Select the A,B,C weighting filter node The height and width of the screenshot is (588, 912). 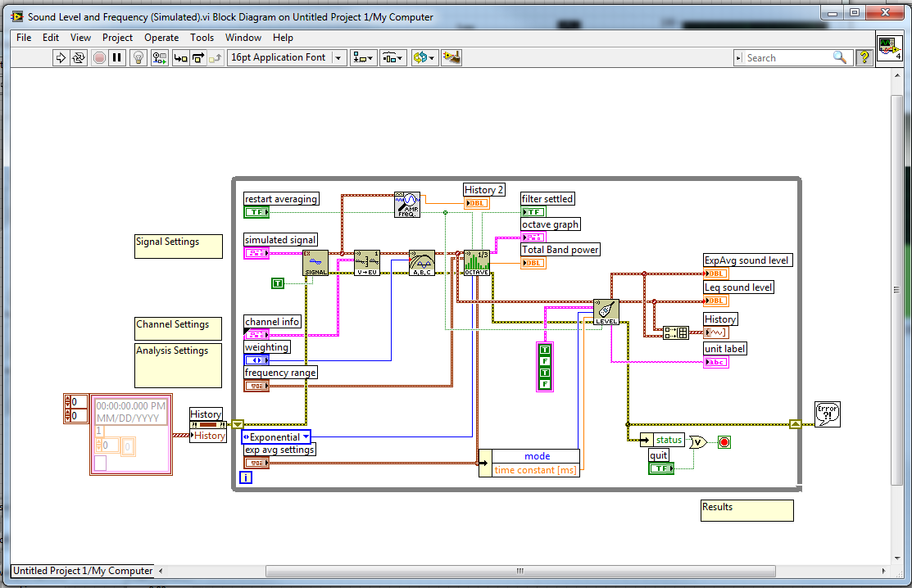pyautogui.click(x=422, y=263)
